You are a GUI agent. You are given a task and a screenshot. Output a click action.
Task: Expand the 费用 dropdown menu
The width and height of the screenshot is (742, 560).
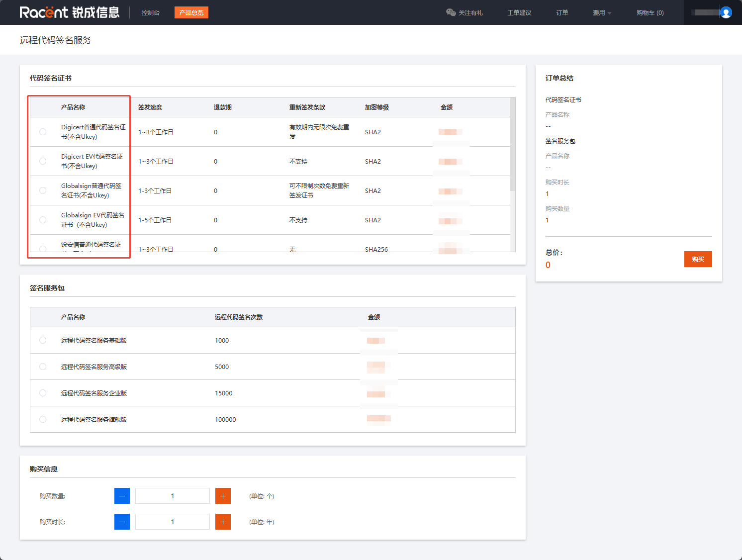click(602, 13)
